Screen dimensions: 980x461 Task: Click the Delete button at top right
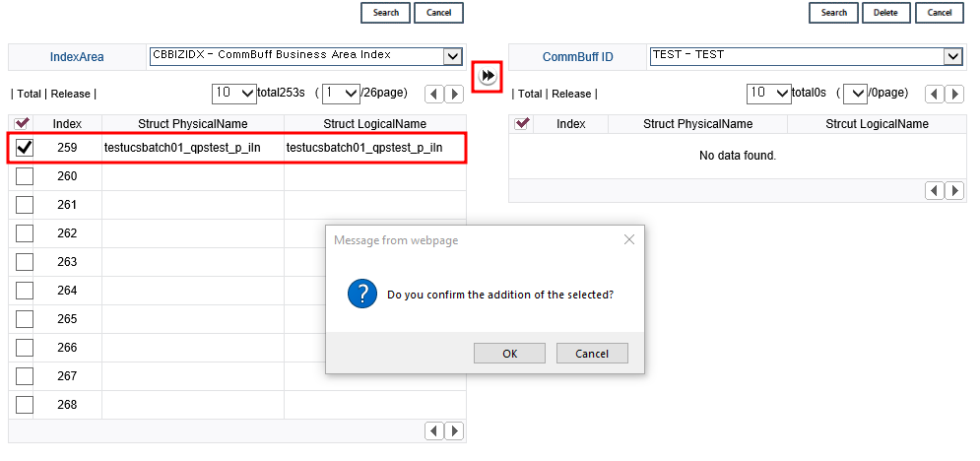point(886,13)
